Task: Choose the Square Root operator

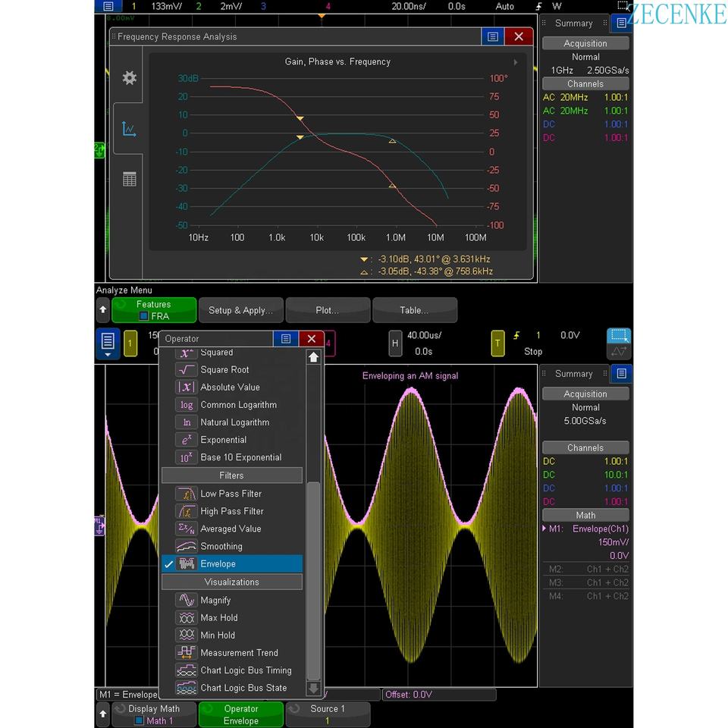Action: pyautogui.click(x=224, y=370)
